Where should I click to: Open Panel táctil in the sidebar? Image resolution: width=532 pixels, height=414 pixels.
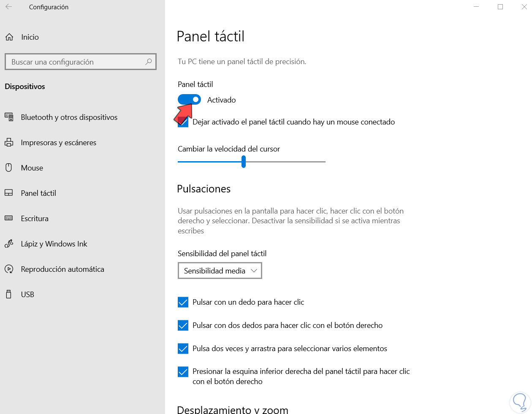(x=38, y=193)
